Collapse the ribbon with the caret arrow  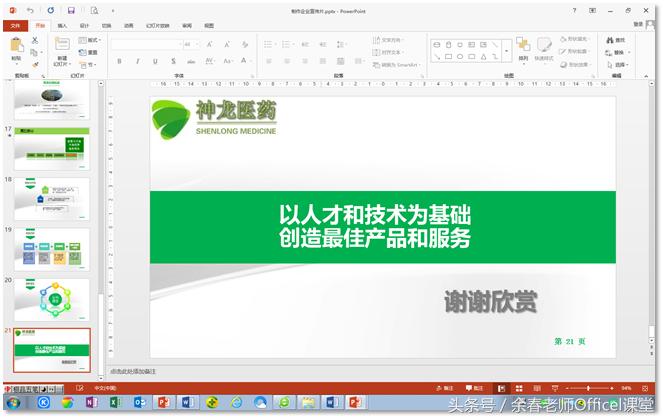646,76
